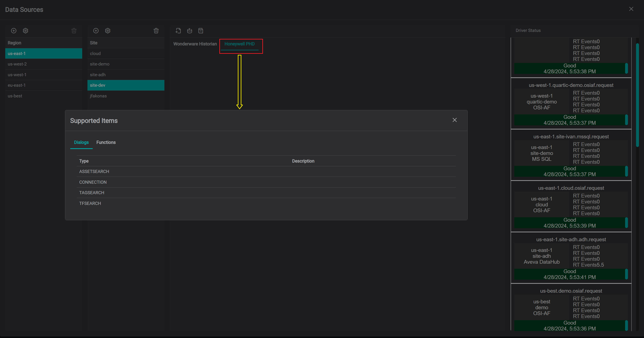Close the Data Sources window

(631, 9)
